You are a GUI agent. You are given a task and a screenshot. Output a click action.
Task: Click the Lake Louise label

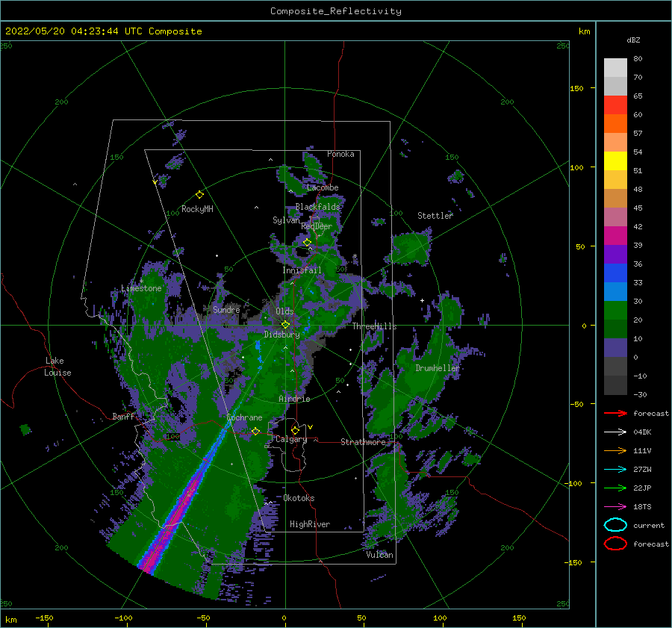click(x=57, y=367)
